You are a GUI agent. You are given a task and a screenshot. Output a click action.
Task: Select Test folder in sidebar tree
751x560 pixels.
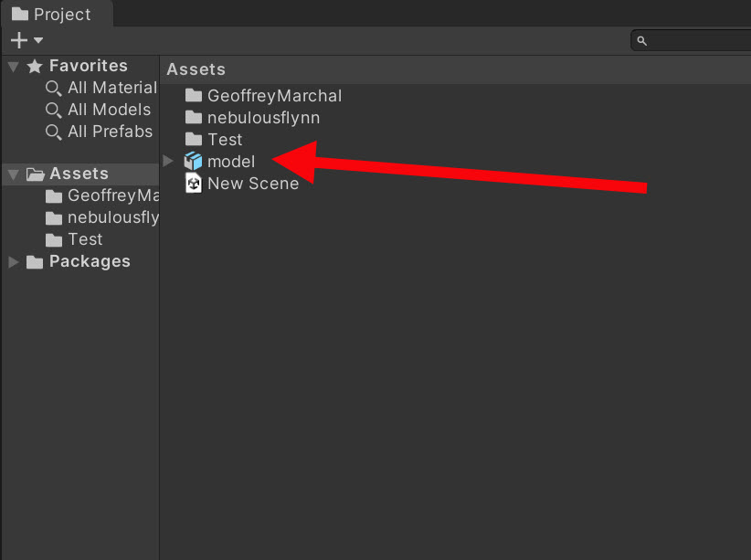click(85, 239)
